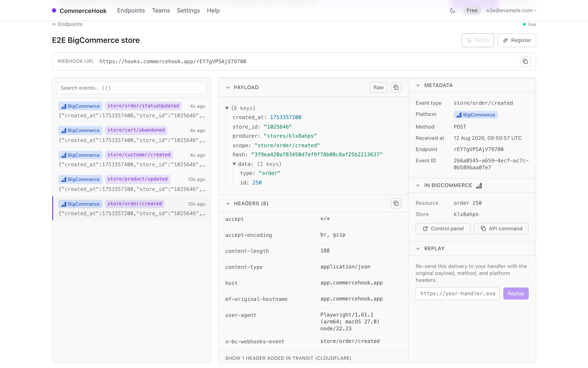The image size is (588, 368).
Task: Copy payload with copy icon
Action: coord(396,87)
